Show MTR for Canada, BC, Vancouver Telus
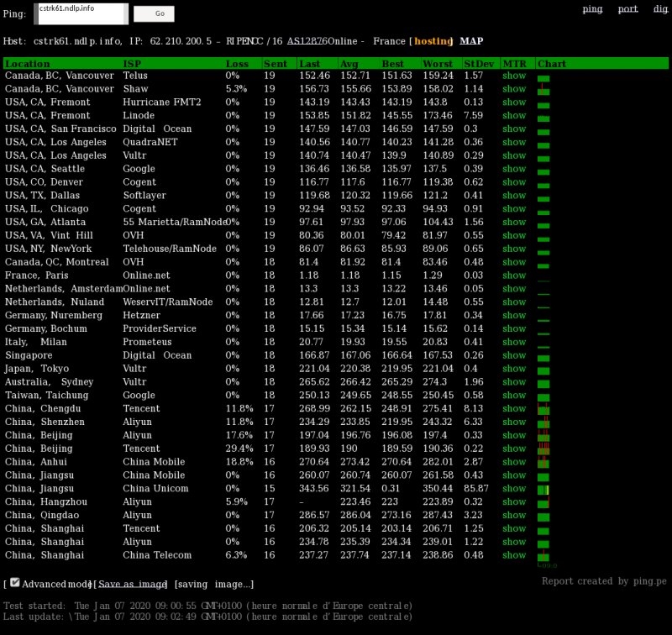Image resolution: width=672 pixels, height=635 pixels. pyautogui.click(x=514, y=76)
